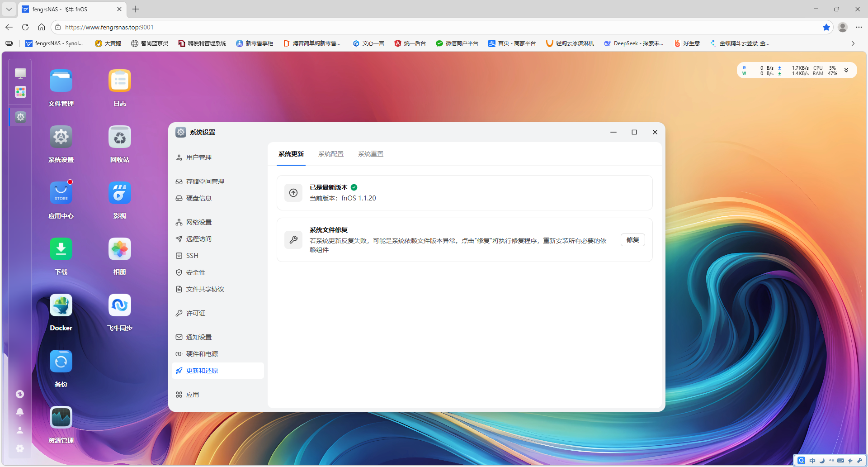Screen dimensions: 868x467
Task: Open the 日志 logs app
Action: 119,80
